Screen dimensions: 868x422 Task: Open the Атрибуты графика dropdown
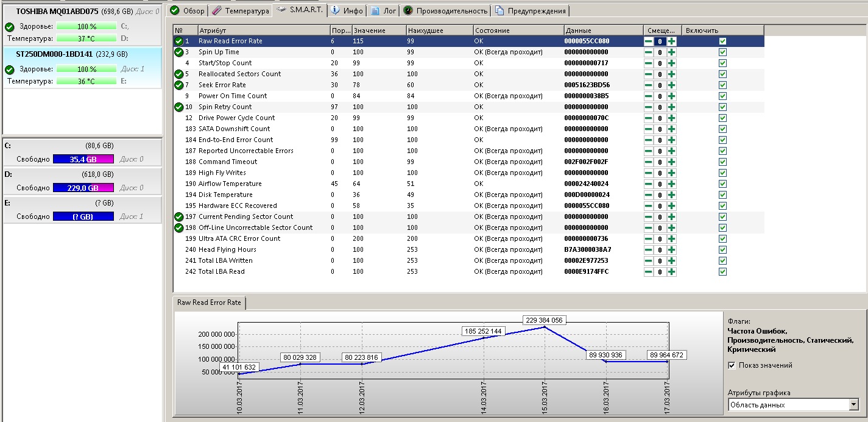pos(793,405)
